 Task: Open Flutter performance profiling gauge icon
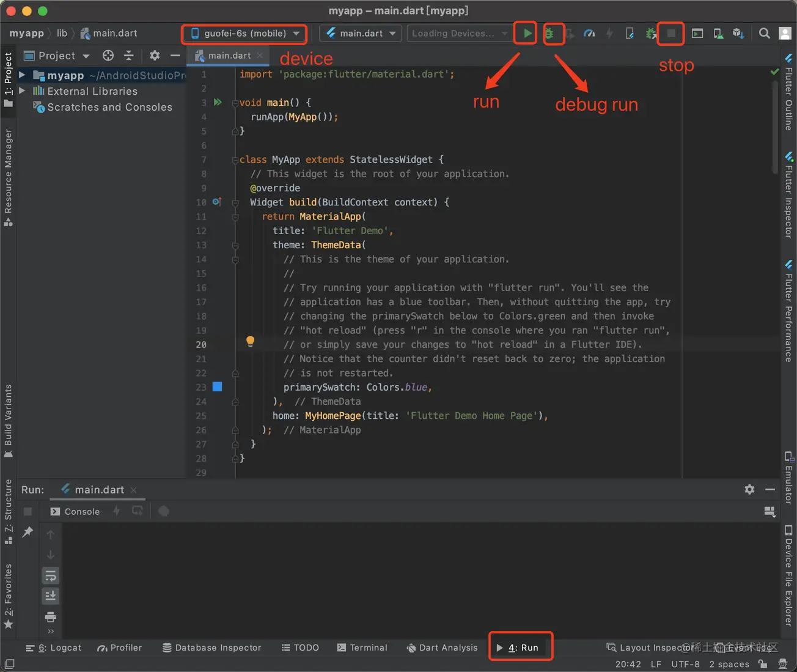pos(589,34)
